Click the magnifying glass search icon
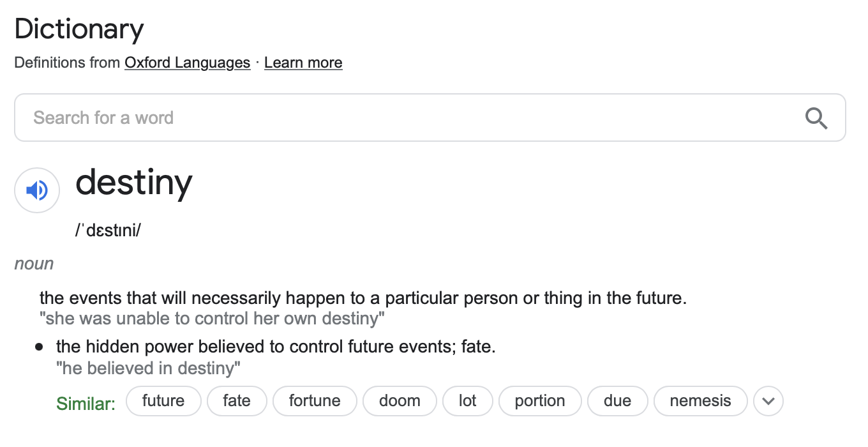Viewport: 868px width, 447px height. point(816,117)
